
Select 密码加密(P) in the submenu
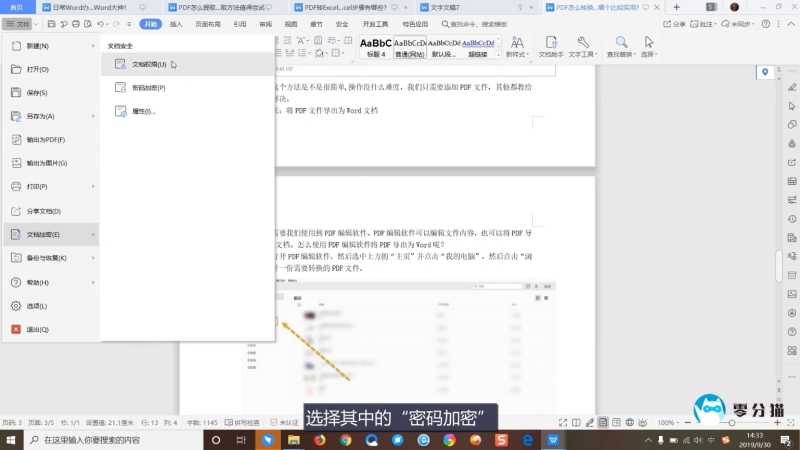147,88
